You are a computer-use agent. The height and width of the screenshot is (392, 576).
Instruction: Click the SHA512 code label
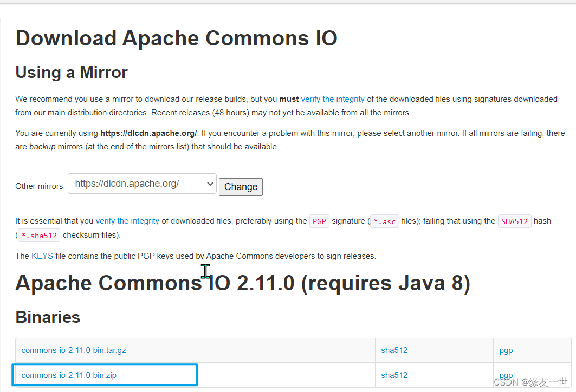point(514,221)
